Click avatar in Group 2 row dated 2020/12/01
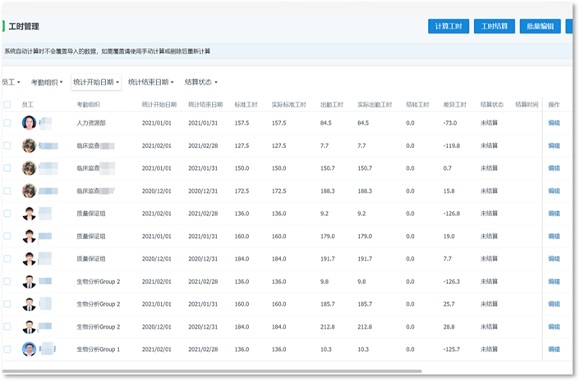 tap(29, 327)
